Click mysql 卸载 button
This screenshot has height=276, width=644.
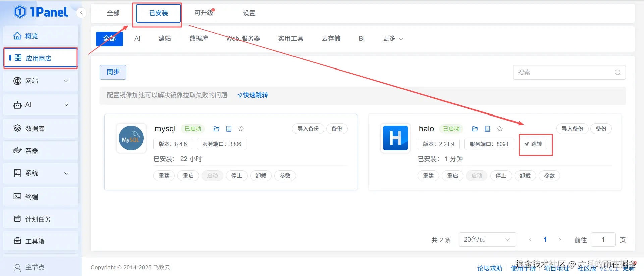pyautogui.click(x=261, y=176)
